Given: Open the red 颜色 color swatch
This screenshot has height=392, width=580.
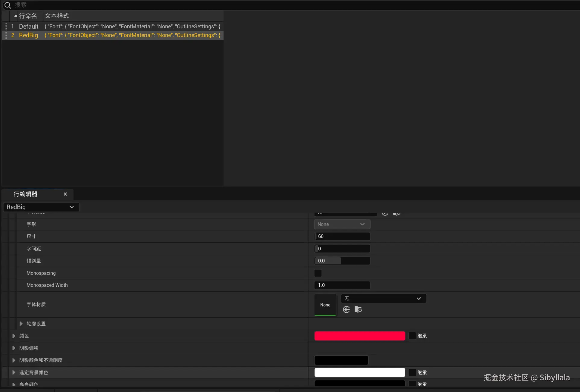Looking at the screenshot, I should tap(359, 336).
